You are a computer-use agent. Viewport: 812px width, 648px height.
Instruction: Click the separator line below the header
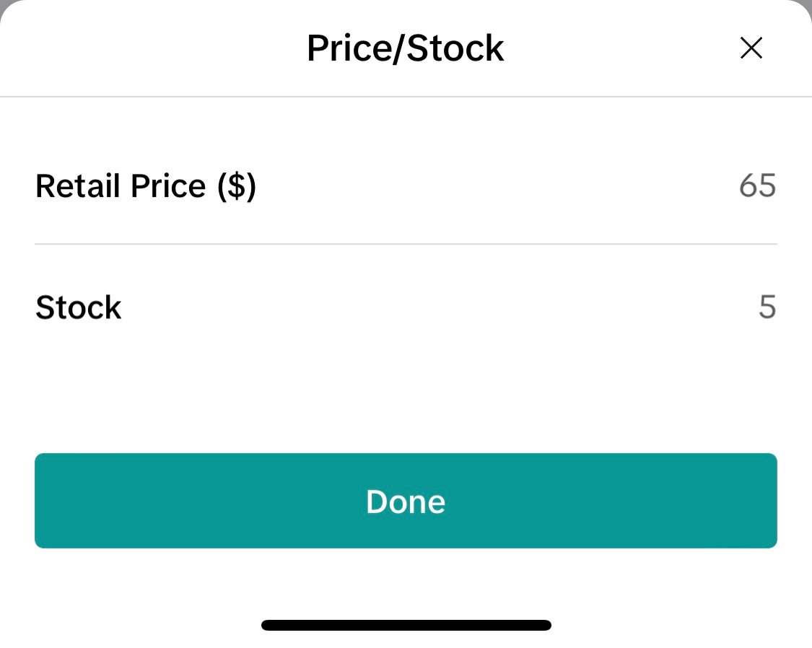[406, 96]
